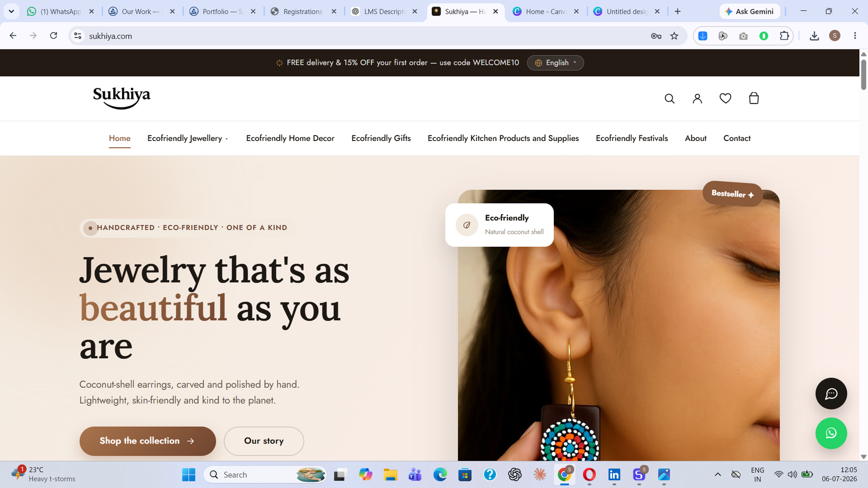The image size is (868, 488).
Task: Click the Sukhiya logo
Action: [122, 98]
